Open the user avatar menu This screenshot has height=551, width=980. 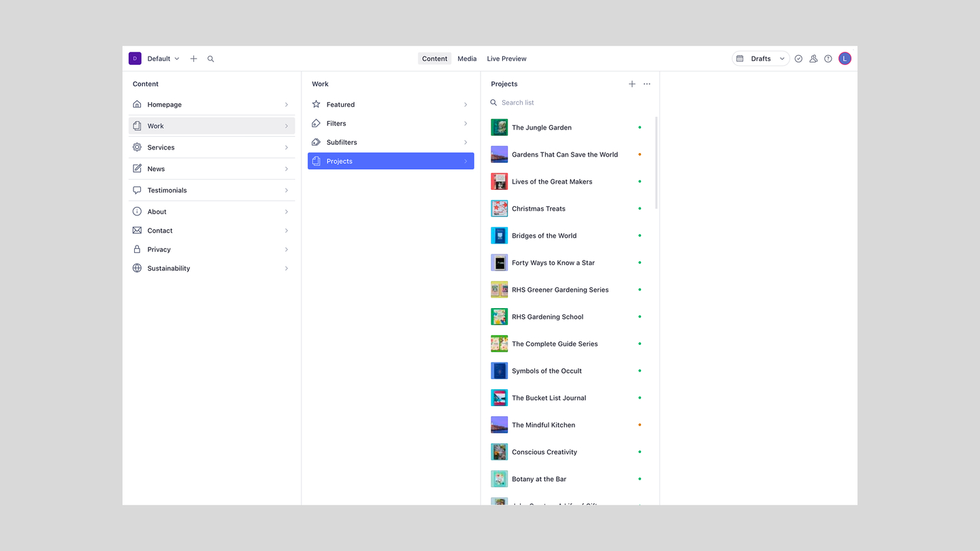coord(845,59)
